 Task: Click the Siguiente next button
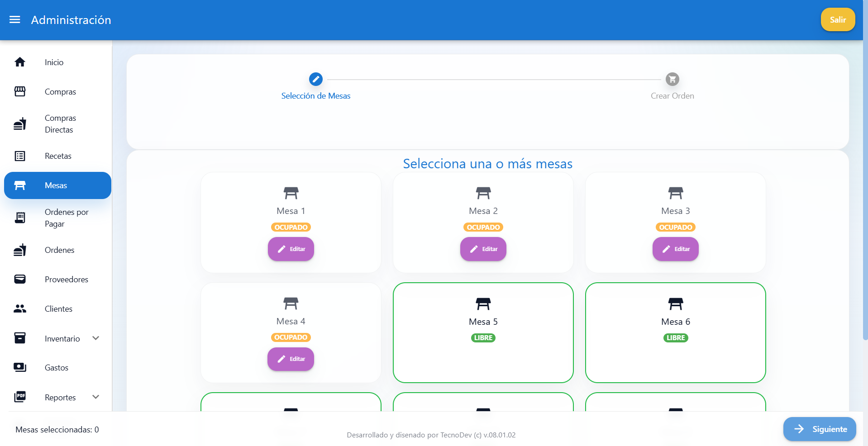820,429
